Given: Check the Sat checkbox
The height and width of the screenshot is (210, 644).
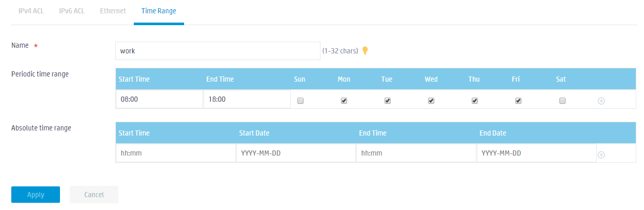Looking at the screenshot, I should tap(562, 101).
